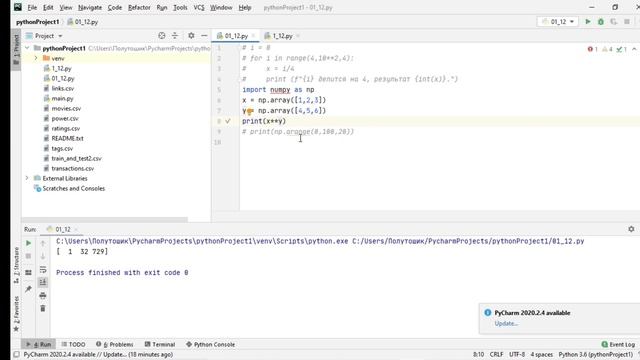Close the 1_12.py editor tab
Image resolution: width=640 pixels, height=360 pixels.
tap(298, 36)
